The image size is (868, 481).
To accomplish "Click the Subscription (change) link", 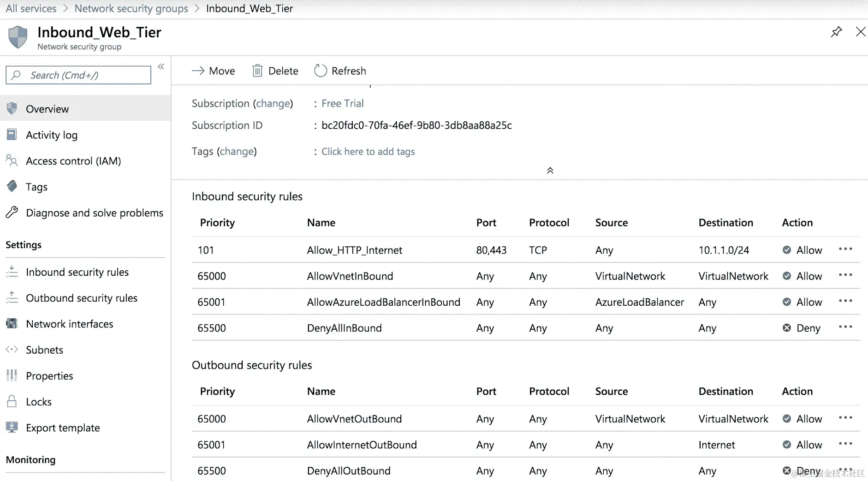I will [x=274, y=103].
